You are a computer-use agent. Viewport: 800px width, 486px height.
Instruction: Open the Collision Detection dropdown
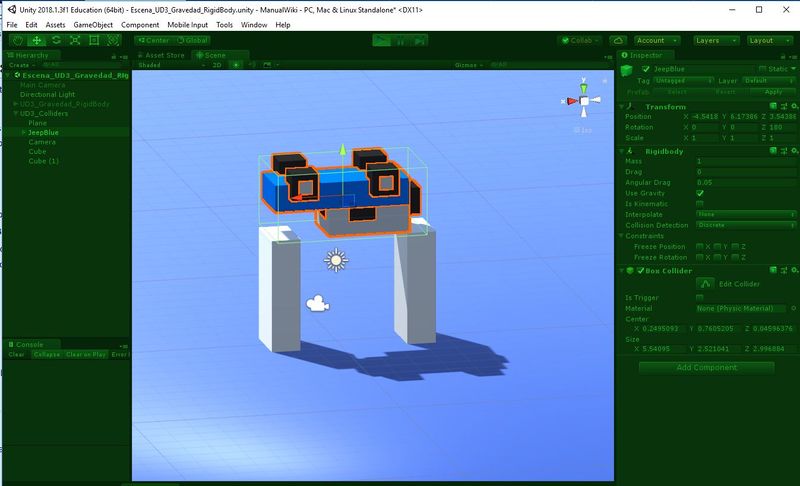[x=745, y=225]
